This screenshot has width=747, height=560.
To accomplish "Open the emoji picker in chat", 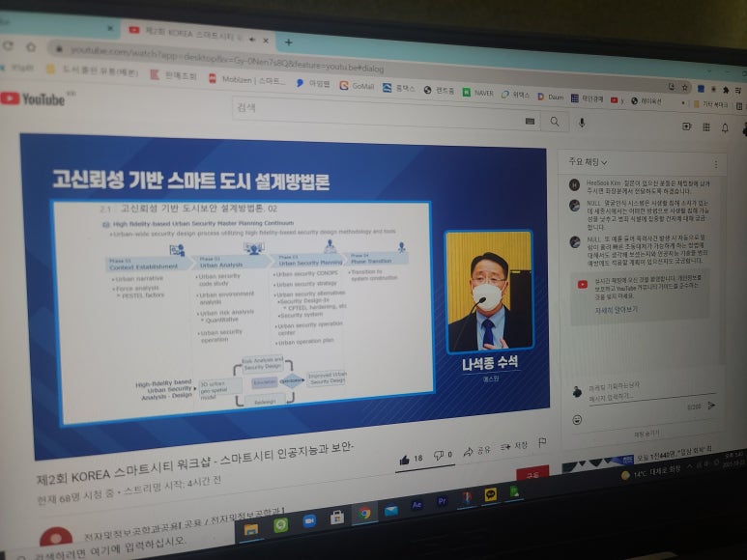I will pos(577,420).
